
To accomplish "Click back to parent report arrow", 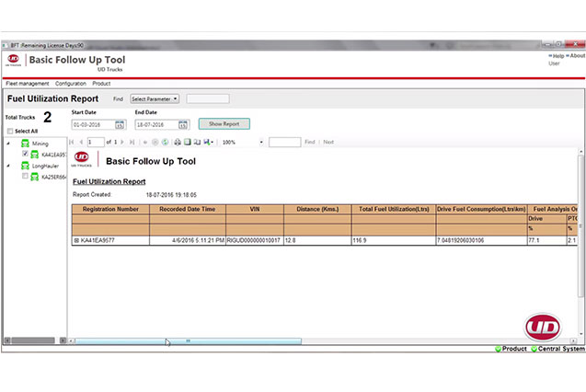I will (145, 142).
